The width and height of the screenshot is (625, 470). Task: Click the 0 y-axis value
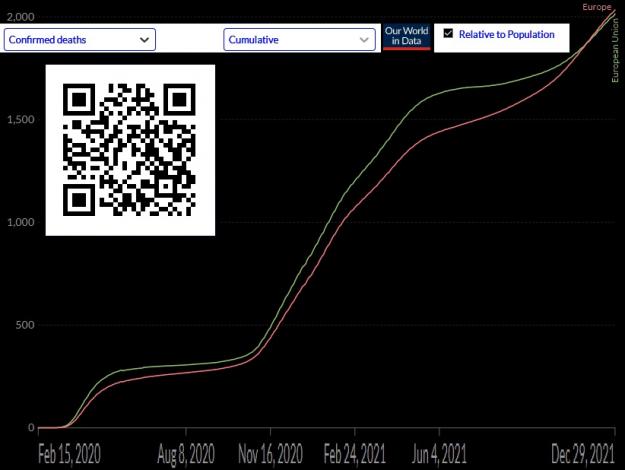pyautogui.click(x=31, y=427)
